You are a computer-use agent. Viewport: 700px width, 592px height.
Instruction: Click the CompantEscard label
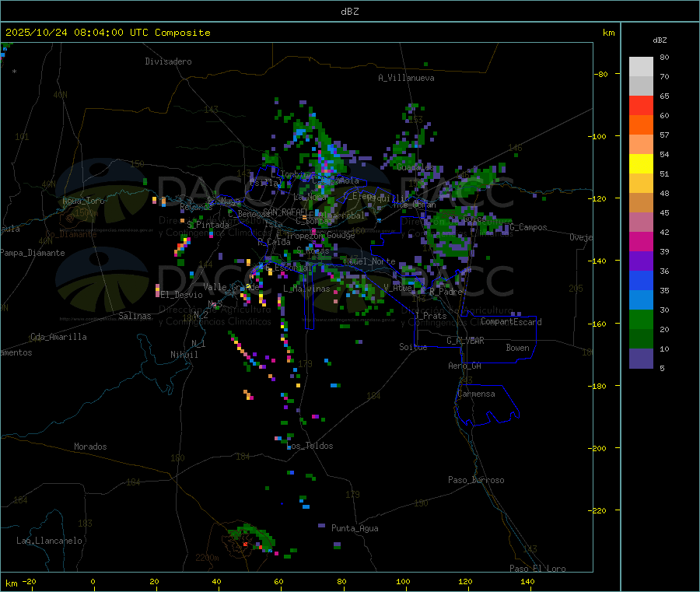point(511,322)
